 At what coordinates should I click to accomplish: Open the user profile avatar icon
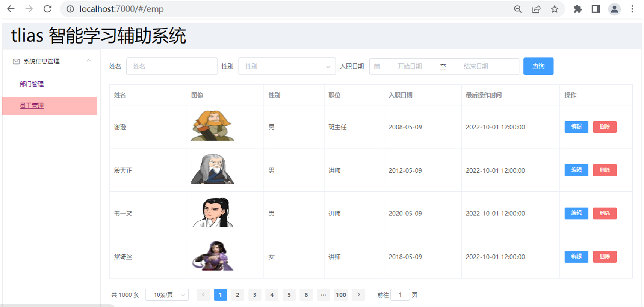click(614, 9)
